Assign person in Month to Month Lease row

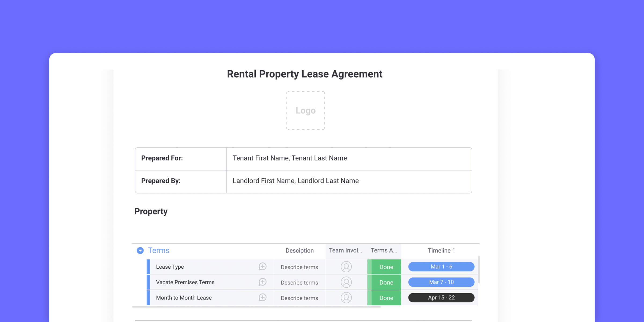point(346,298)
